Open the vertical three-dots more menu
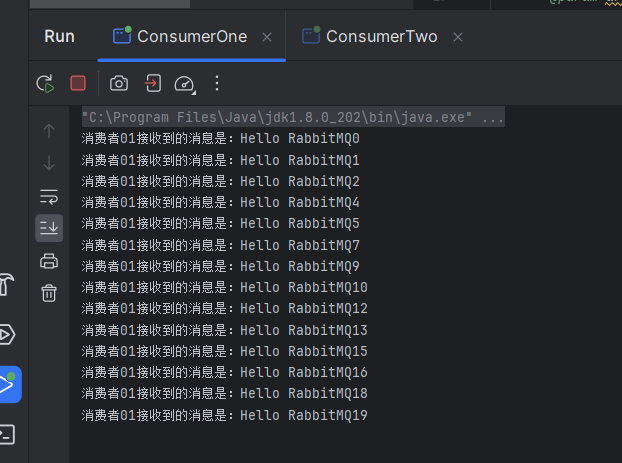This screenshot has height=463, width=622. click(217, 83)
